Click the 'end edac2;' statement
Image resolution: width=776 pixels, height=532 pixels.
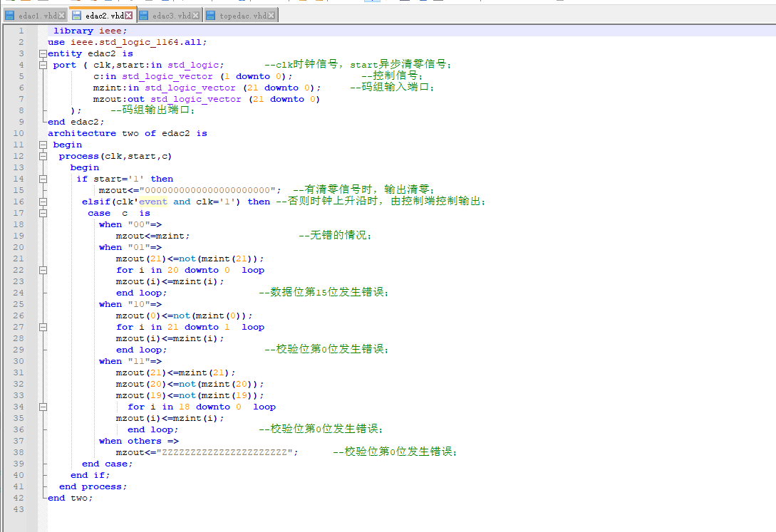click(x=76, y=122)
